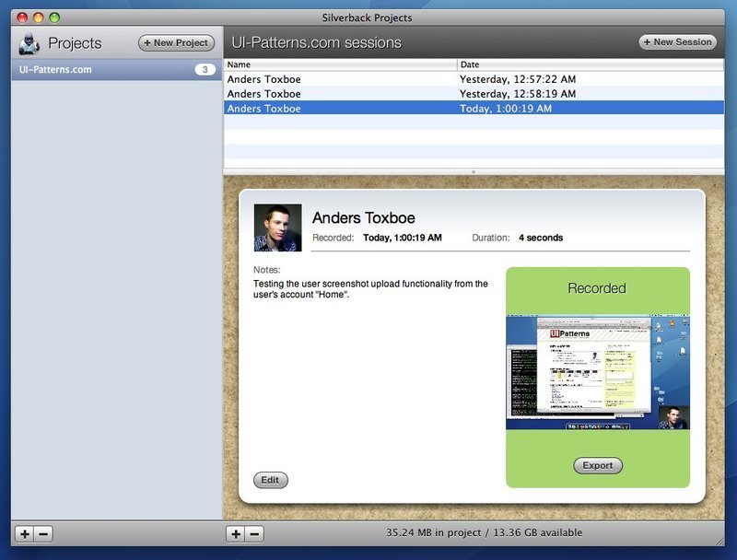
Task: Click the Silverback gorilla Projects icon
Action: point(29,42)
